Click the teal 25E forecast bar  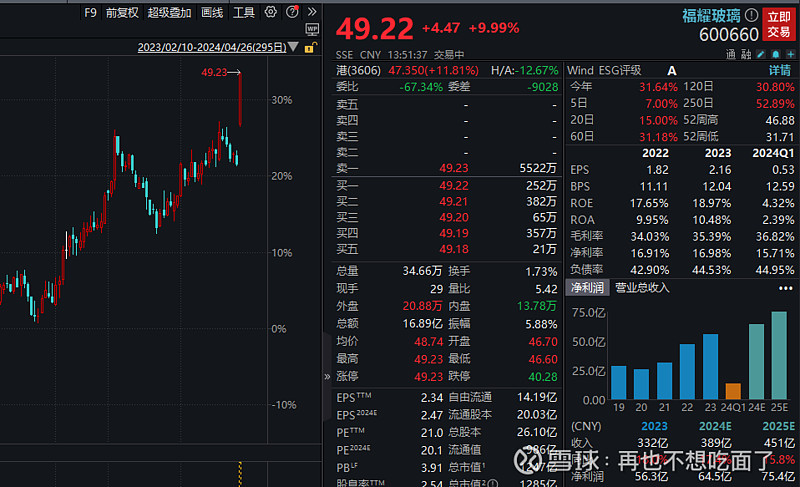tap(779, 355)
